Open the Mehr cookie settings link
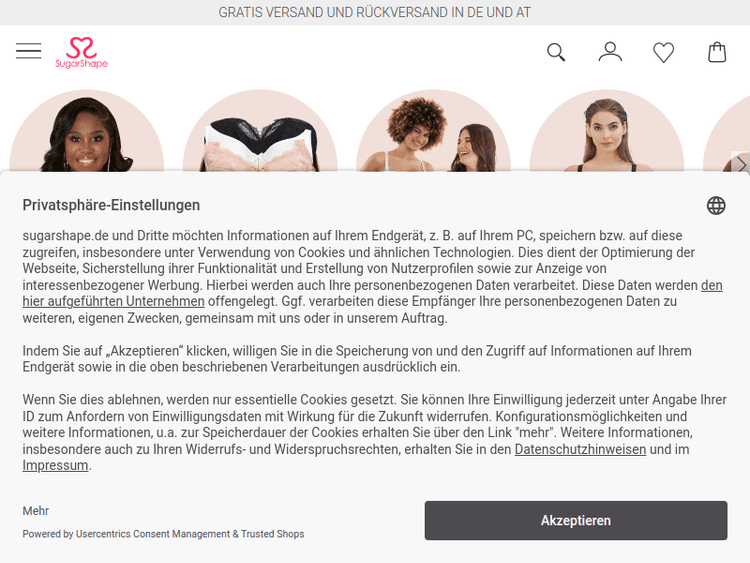Viewport: 750px width, 563px height. [x=36, y=511]
